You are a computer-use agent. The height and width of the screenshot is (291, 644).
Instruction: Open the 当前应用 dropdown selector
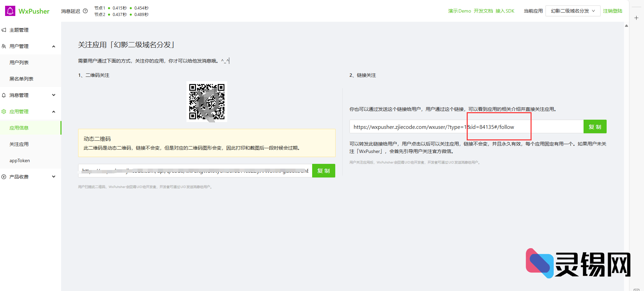tap(572, 11)
